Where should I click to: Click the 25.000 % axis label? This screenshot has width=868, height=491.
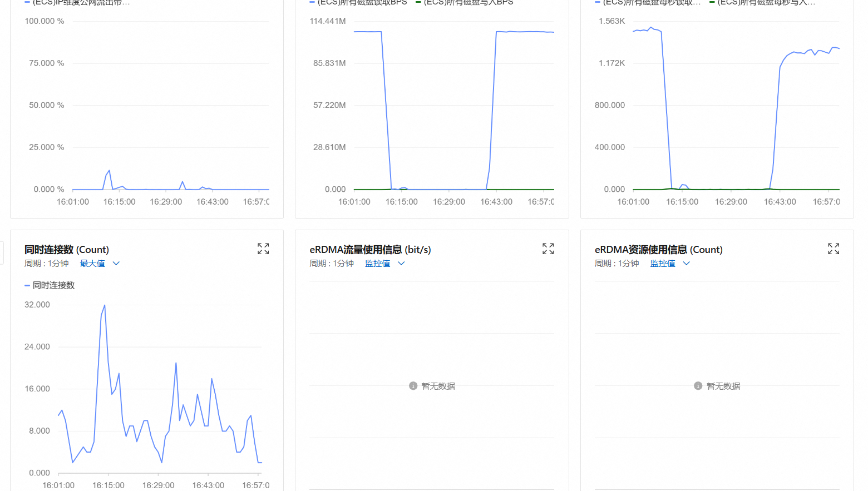pos(47,147)
